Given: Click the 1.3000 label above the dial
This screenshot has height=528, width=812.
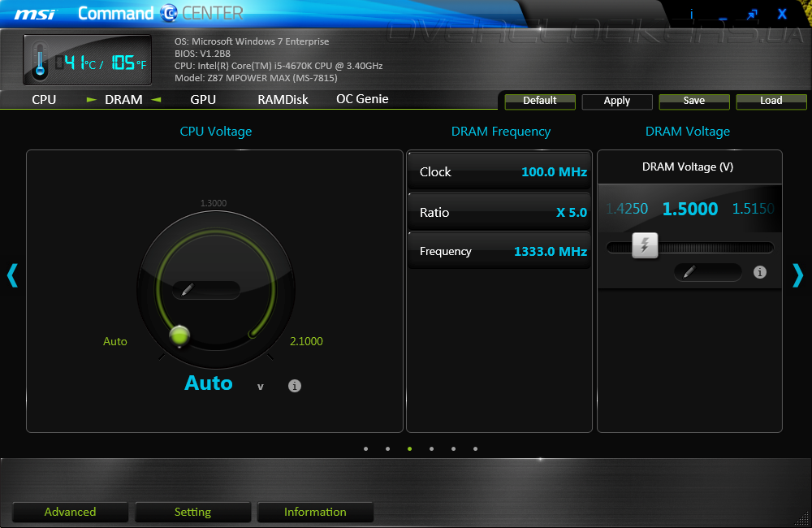Looking at the screenshot, I should [x=214, y=203].
